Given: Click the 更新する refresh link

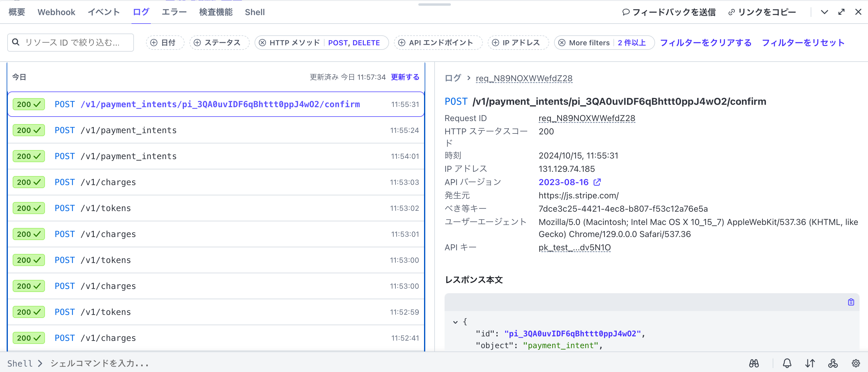Looking at the screenshot, I should pyautogui.click(x=405, y=77).
